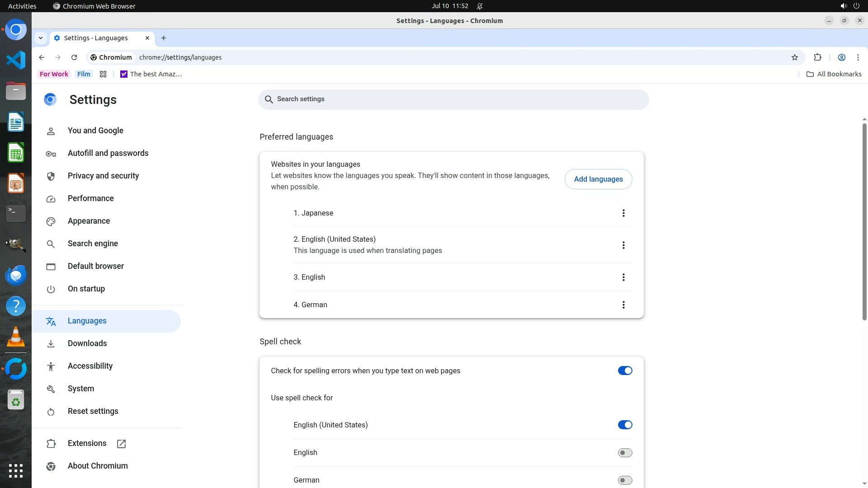
Task: Enable German spell check toggle
Action: (625, 480)
